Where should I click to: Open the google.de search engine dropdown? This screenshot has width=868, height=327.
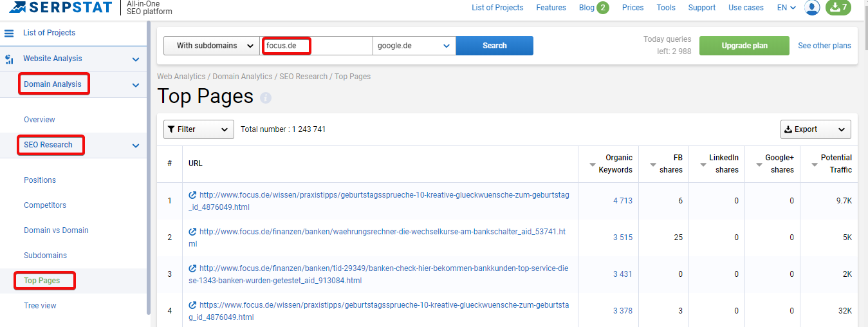pyautogui.click(x=414, y=46)
